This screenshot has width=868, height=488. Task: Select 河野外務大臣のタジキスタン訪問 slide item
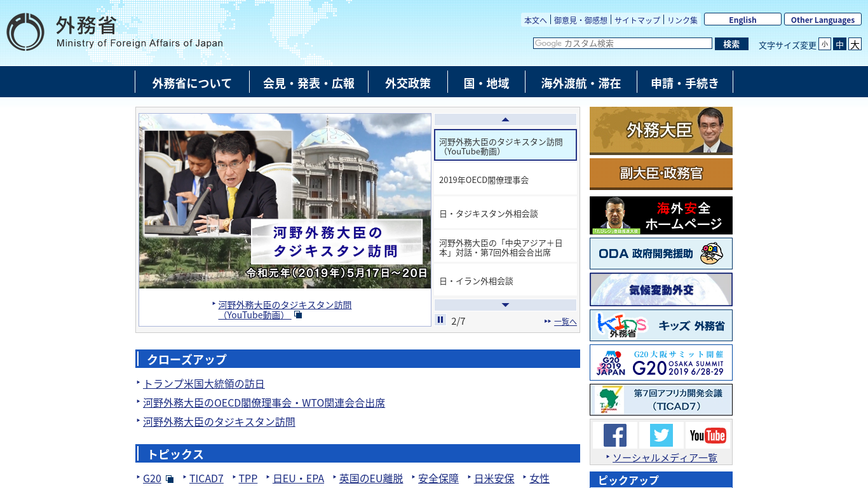click(x=505, y=145)
